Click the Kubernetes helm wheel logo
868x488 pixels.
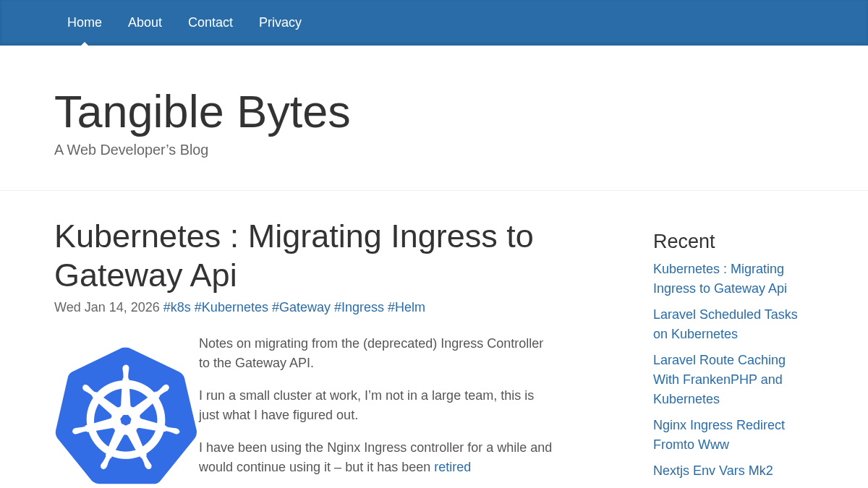(x=126, y=416)
